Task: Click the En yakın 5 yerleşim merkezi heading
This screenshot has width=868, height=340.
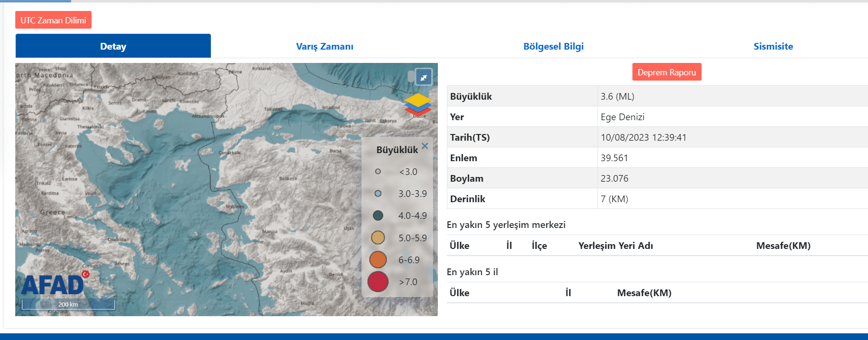Action: pyautogui.click(x=506, y=225)
